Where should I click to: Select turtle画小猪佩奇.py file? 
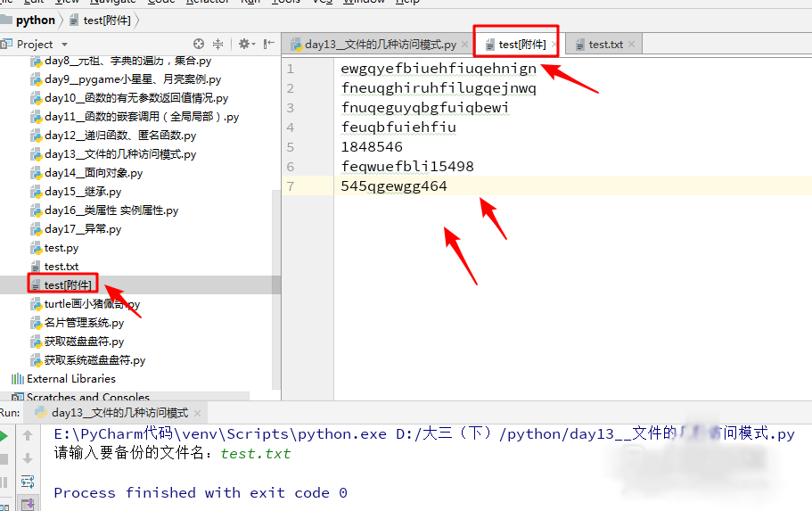tap(92, 304)
